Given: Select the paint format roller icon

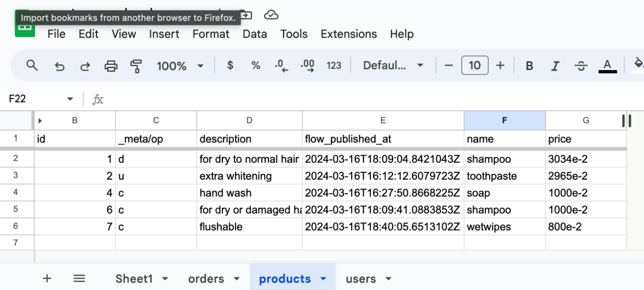Looking at the screenshot, I should (135, 66).
